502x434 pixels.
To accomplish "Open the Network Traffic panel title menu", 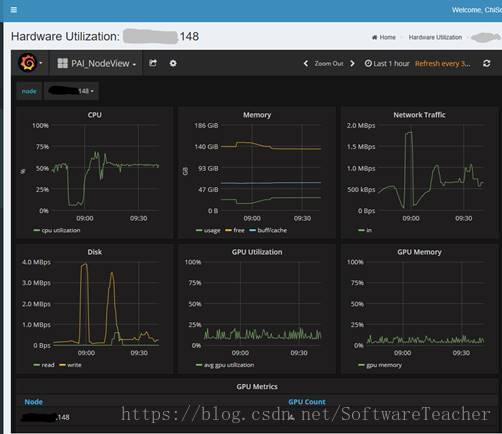I will [419, 115].
